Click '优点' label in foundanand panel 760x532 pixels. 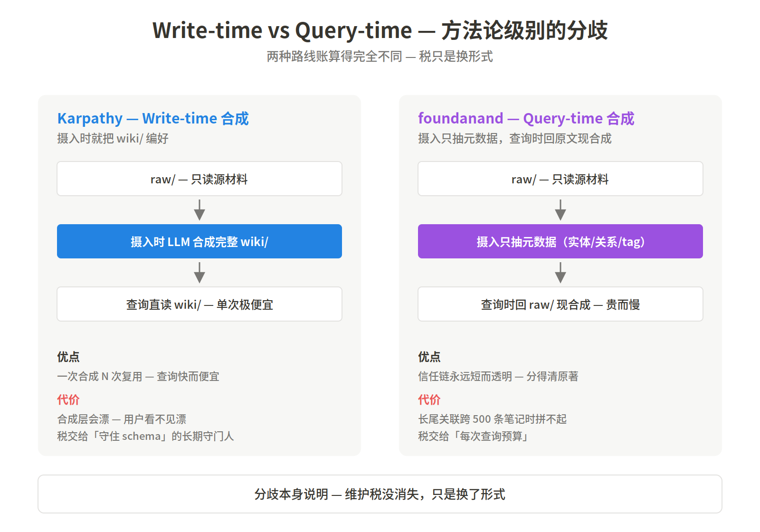coord(429,357)
